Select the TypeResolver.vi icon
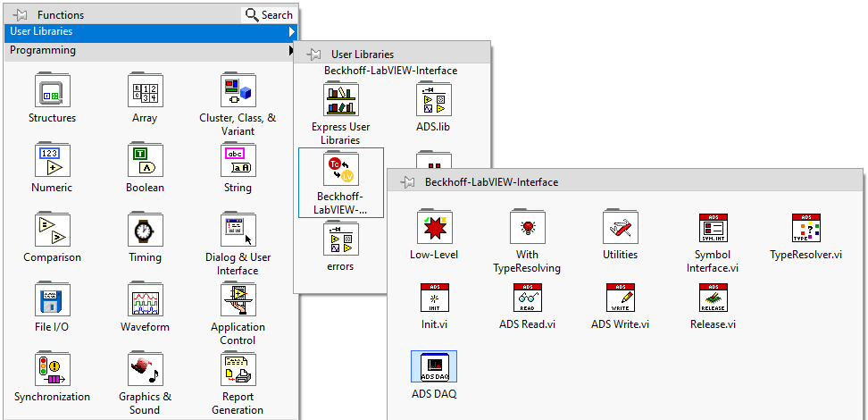The width and height of the screenshot is (868, 420). (x=805, y=229)
